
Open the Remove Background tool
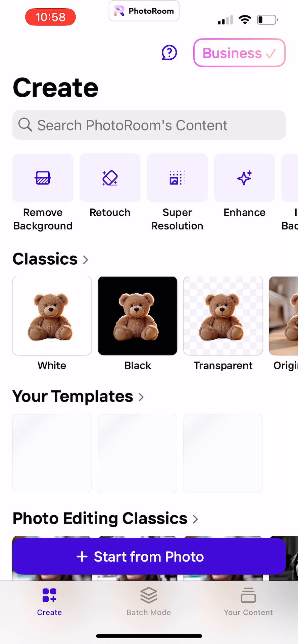click(x=43, y=178)
